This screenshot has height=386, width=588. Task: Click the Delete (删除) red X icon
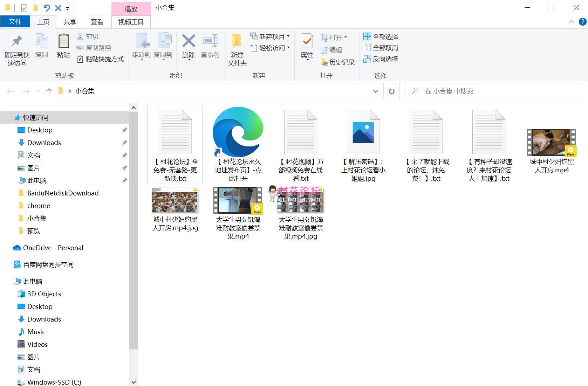click(x=189, y=42)
